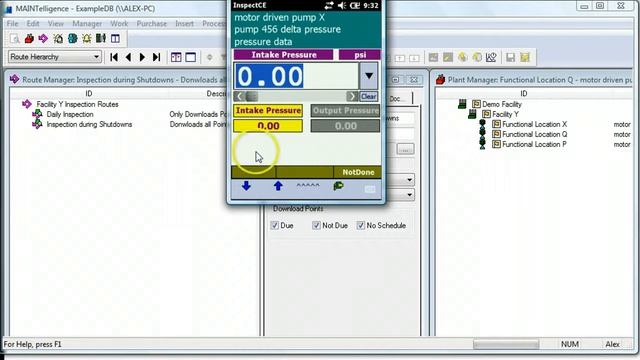Click the InspectCE volume speaker icon
This screenshot has height=360, width=640.
pyautogui.click(x=342, y=5)
